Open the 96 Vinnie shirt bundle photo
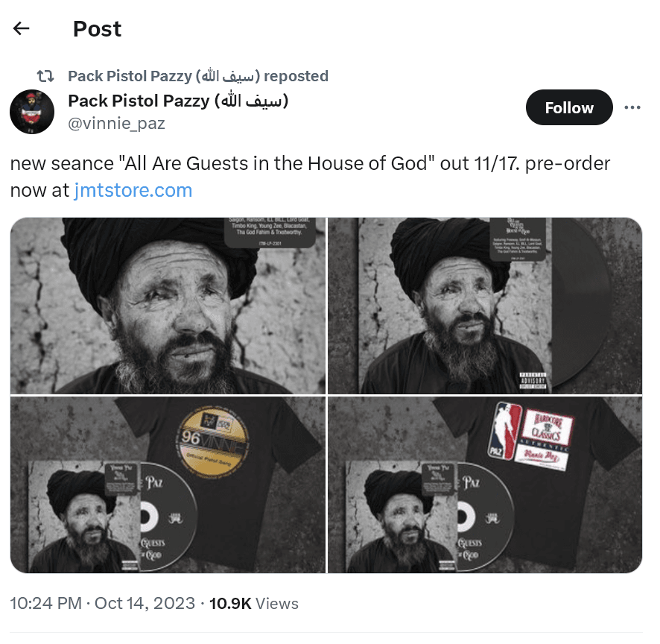This screenshot has width=660, height=644. (x=168, y=484)
